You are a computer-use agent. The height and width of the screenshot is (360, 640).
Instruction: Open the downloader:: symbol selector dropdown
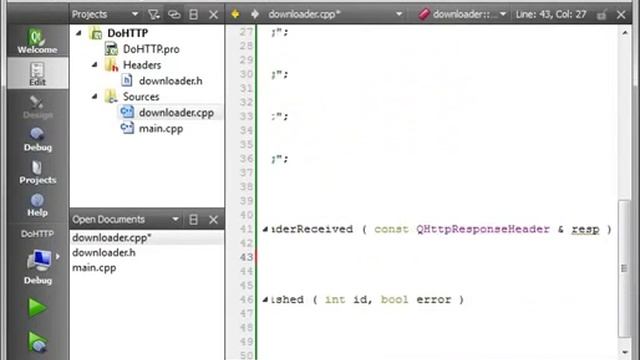click(503, 14)
